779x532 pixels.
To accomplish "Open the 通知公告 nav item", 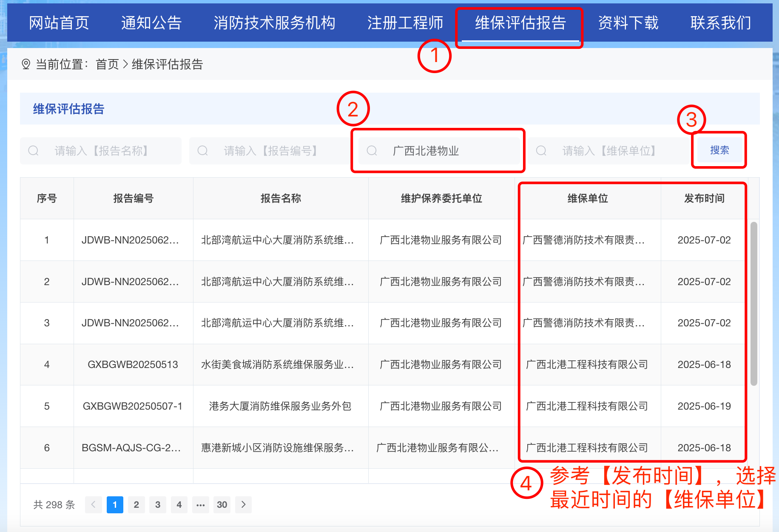I will click(x=151, y=23).
